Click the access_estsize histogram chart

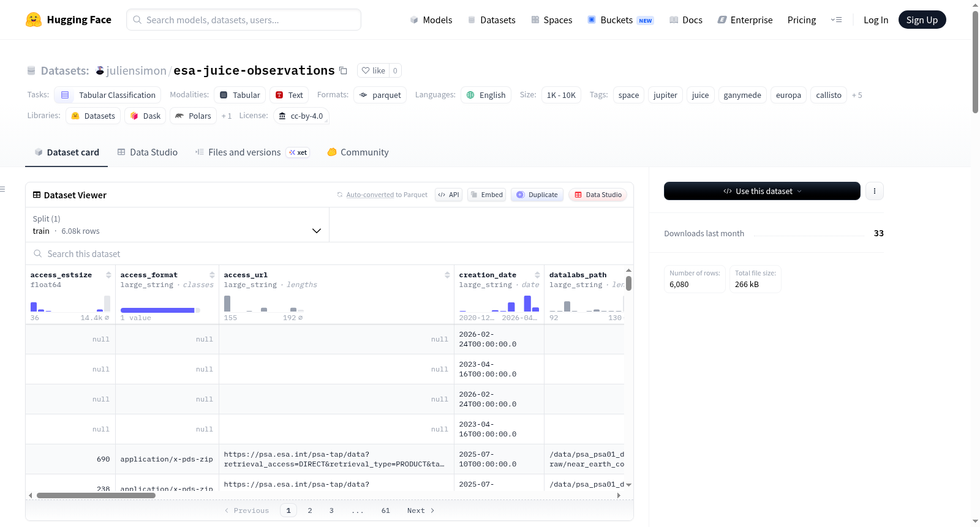point(70,304)
